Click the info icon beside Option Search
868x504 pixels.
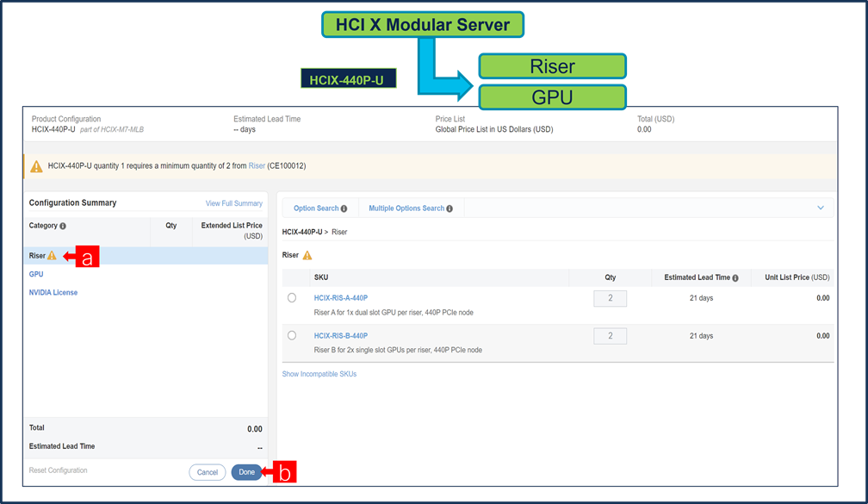pyautogui.click(x=344, y=208)
